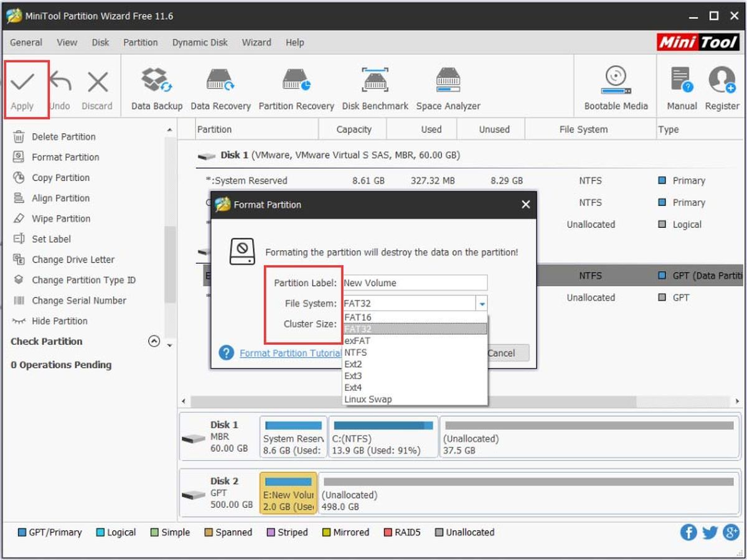Start Disk Benchmark tool
Screen dimensions: 747x560
pyautogui.click(x=375, y=82)
